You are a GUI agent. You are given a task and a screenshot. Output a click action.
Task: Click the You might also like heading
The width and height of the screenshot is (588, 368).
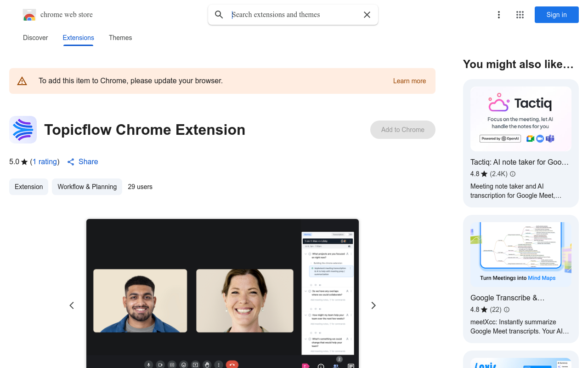(x=518, y=64)
